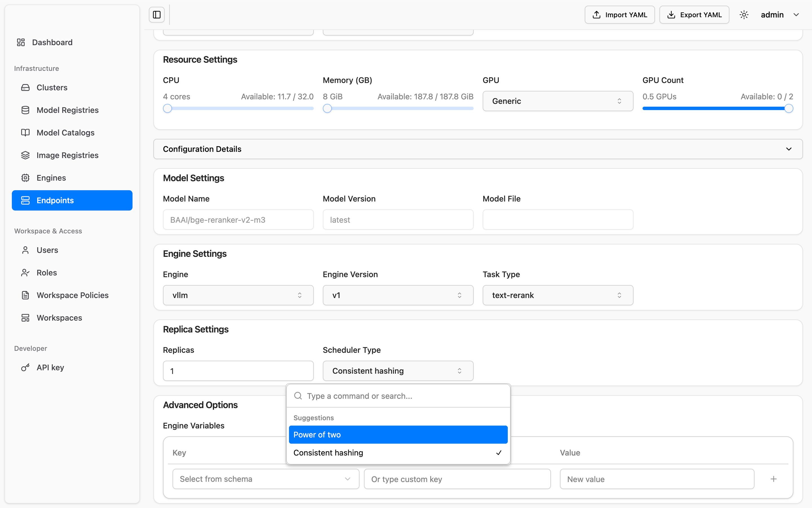Screen dimensions: 812x508
Task: Click the Workspace Policies document icon
Action: tap(25, 295)
